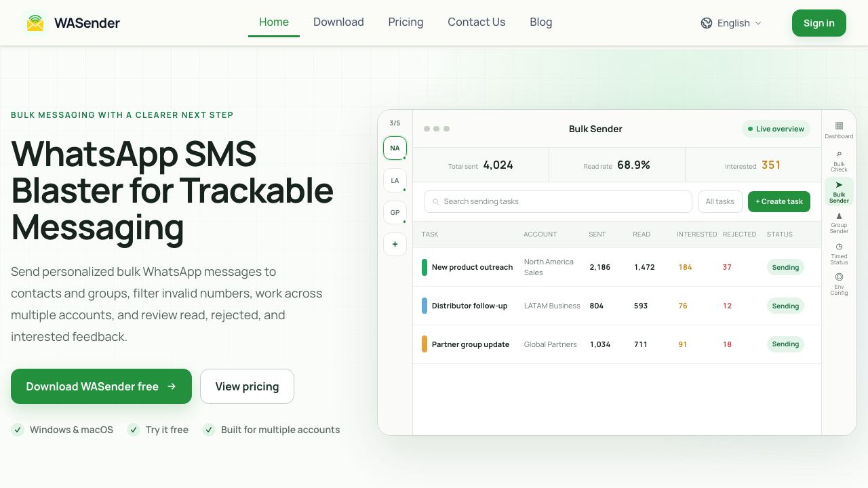Viewport: 868px width, 488px height.
Task: Click Download WASender free button
Action: (101, 386)
